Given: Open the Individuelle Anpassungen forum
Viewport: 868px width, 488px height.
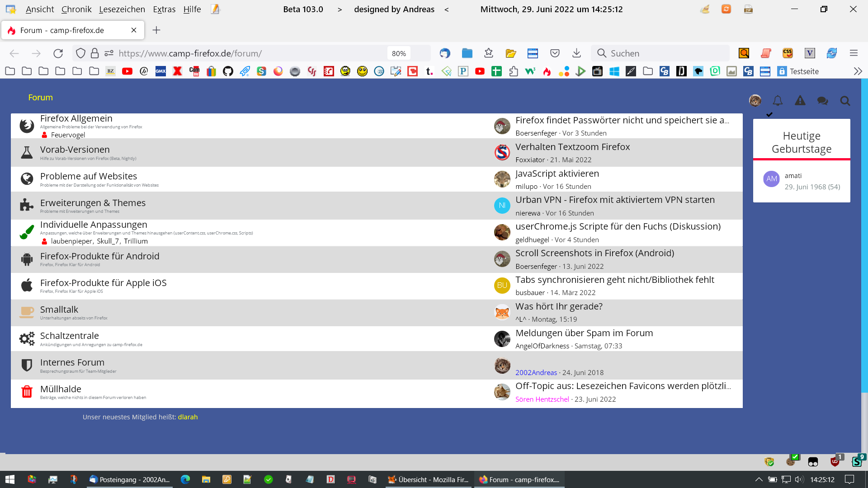Looking at the screenshot, I should 94,225.
